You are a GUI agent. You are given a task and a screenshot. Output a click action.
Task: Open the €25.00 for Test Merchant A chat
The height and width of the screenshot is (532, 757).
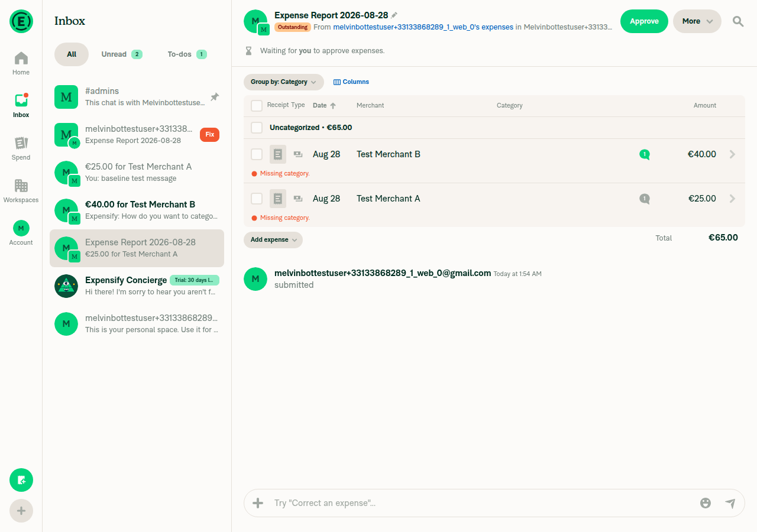(x=137, y=173)
